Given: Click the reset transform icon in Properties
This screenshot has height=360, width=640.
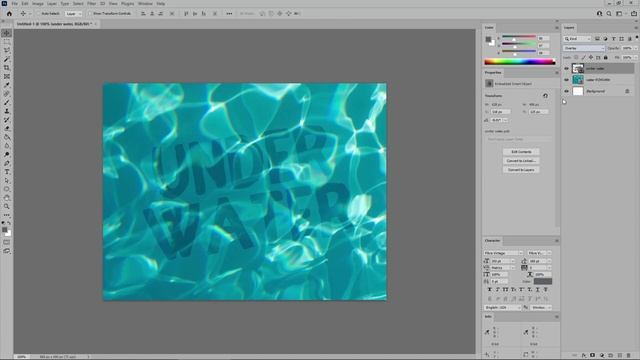Looking at the screenshot, I should pyautogui.click(x=545, y=96).
